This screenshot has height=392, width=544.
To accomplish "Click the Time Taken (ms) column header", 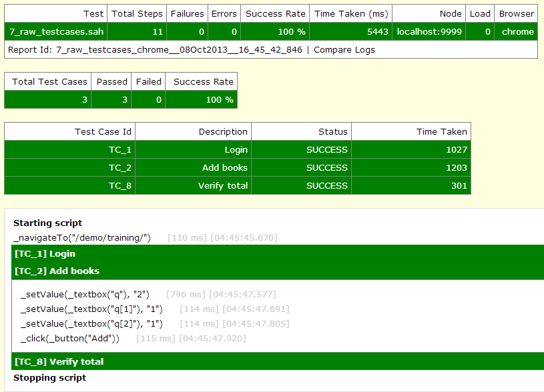I will [x=350, y=13].
